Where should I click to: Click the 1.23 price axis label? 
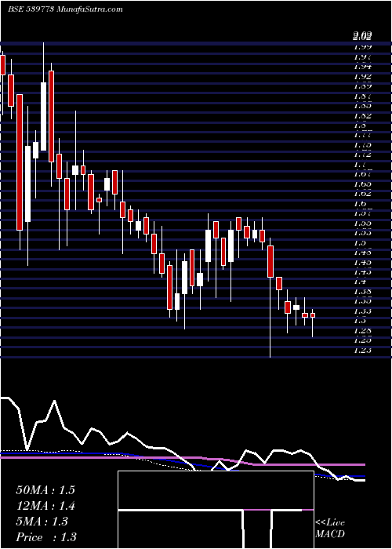point(362,350)
